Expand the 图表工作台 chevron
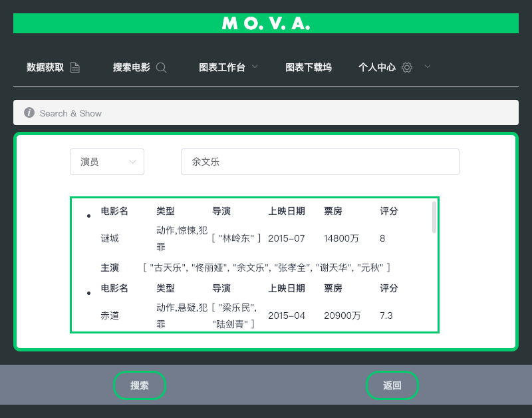 255,67
